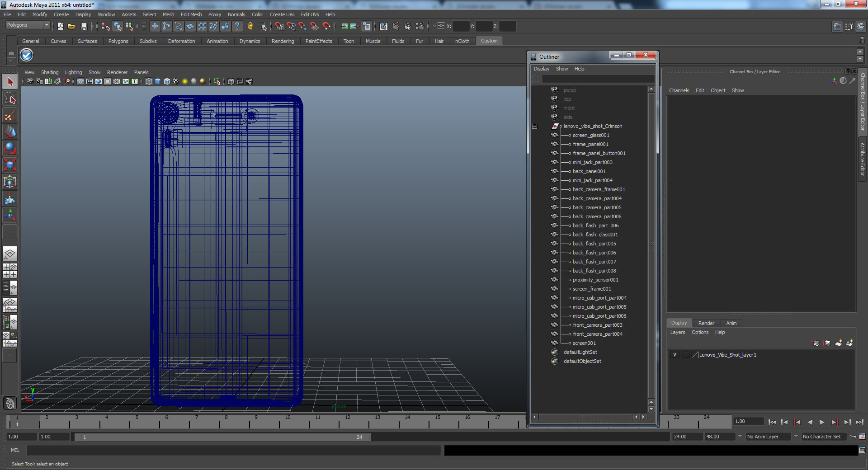Viewport: 868px width, 470px height.
Task: Create a new empty layer icon
Action: coord(838,343)
